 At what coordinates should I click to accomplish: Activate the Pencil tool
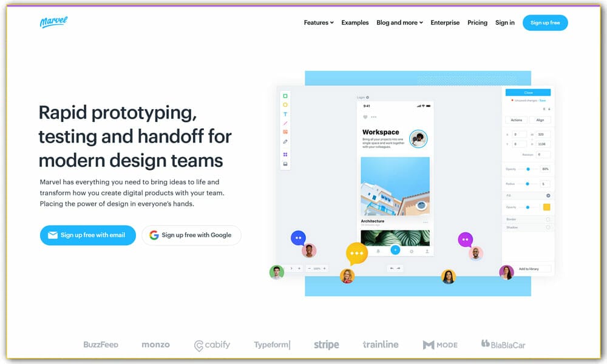point(285,141)
